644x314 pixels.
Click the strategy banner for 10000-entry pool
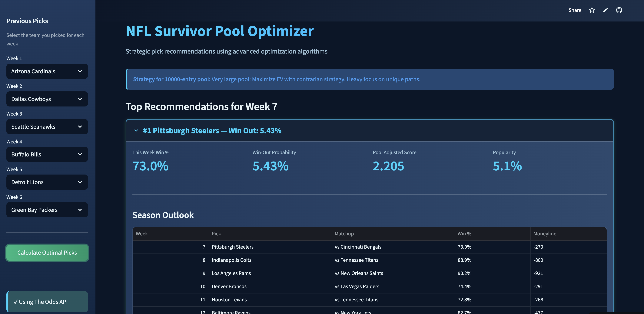click(x=370, y=79)
